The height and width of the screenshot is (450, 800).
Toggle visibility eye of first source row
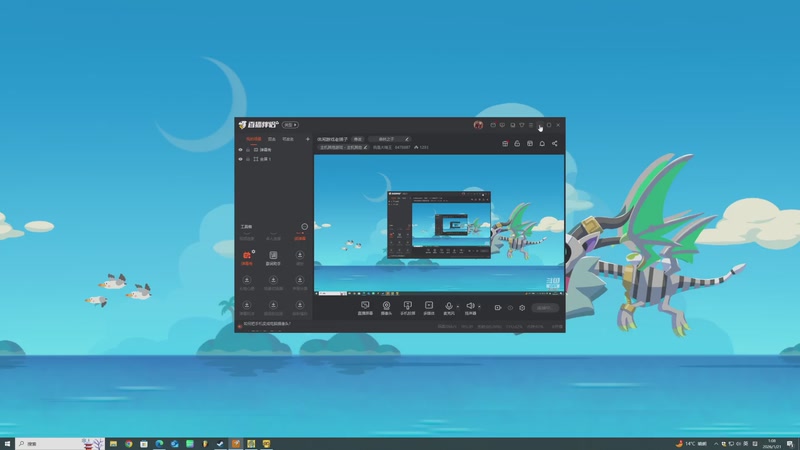pyautogui.click(x=240, y=149)
